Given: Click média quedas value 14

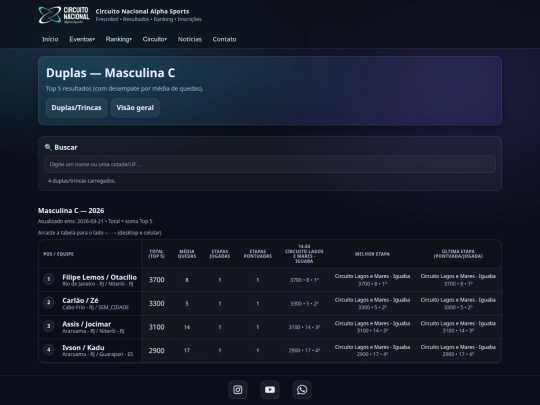Looking at the screenshot, I should pos(187,327).
